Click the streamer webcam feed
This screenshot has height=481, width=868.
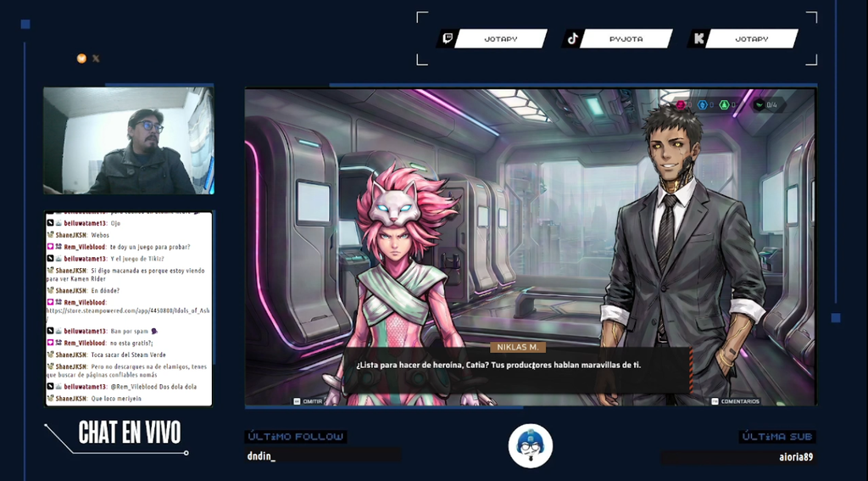click(129, 141)
